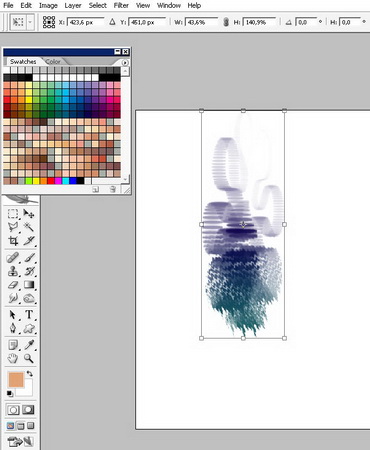Image resolution: width=370 pixels, height=450 pixels.
Task: Open the tool preset picker dropdown arrow
Action: [30, 22]
